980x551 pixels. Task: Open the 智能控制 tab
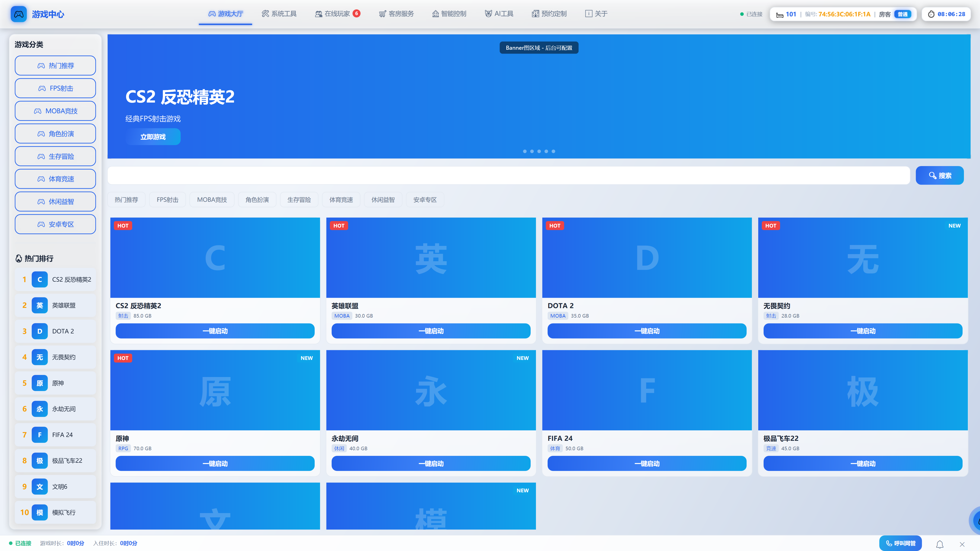pyautogui.click(x=449, y=14)
